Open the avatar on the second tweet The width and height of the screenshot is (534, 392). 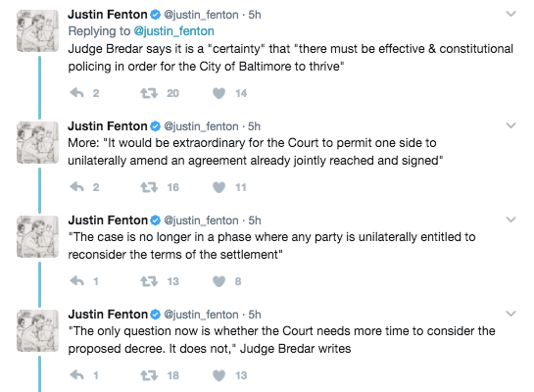(38, 142)
